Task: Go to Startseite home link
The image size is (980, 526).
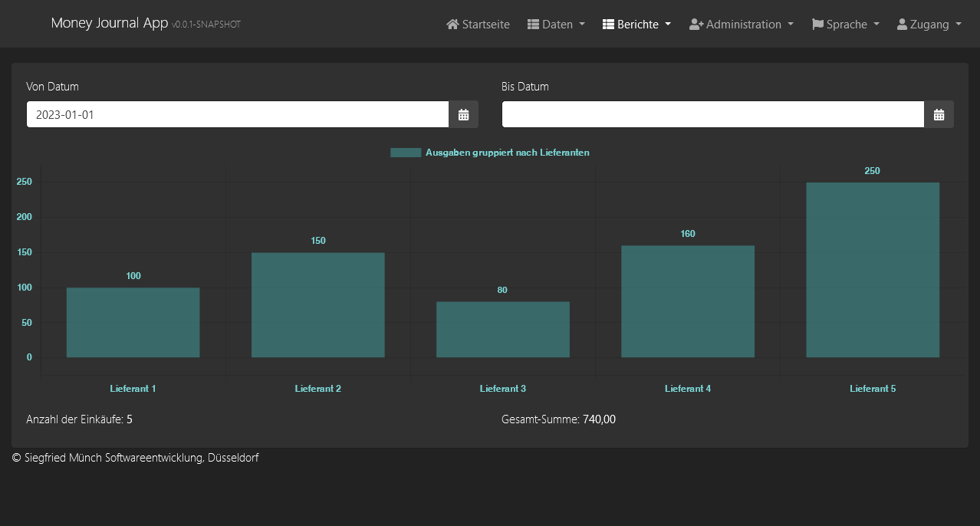Action: 485,25
